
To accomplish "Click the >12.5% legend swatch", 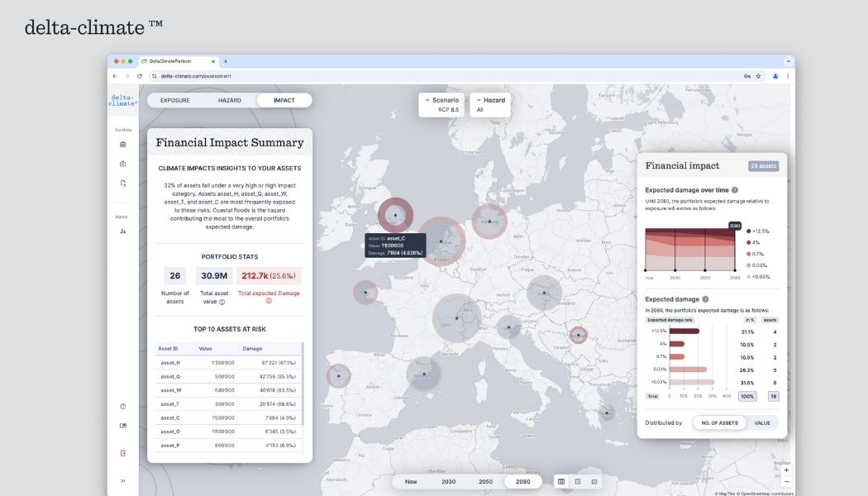I will [748, 231].
